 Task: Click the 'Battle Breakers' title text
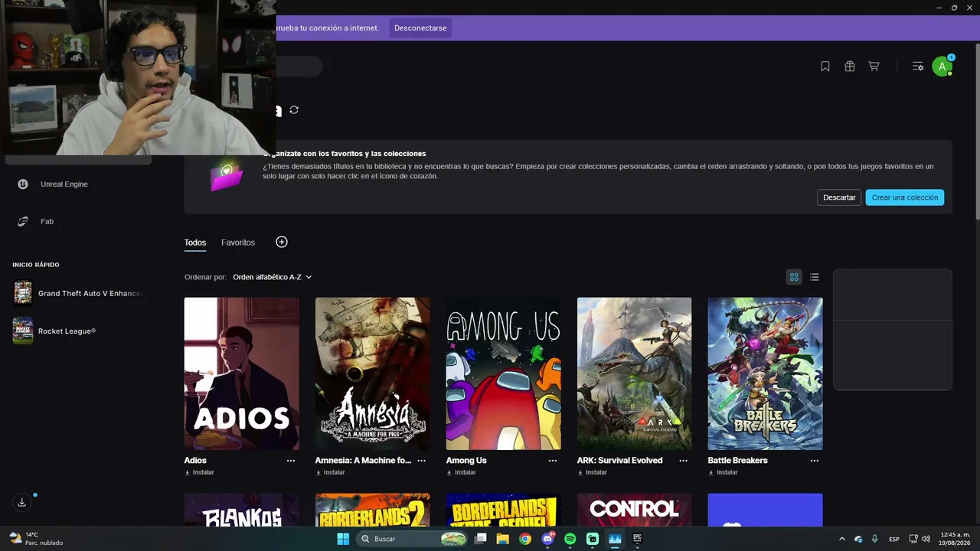pos(738,461)
